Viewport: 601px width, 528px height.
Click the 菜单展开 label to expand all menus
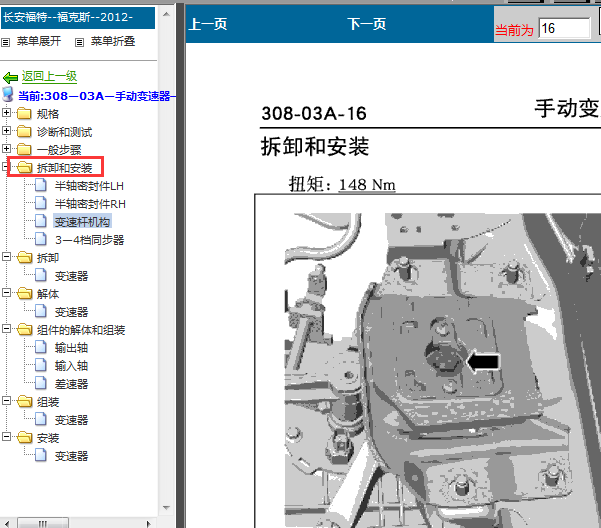click(x=39, y=41)
